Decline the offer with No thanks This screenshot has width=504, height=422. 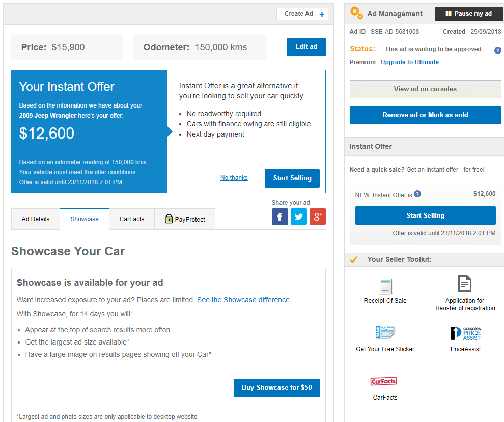click(234, 178)
